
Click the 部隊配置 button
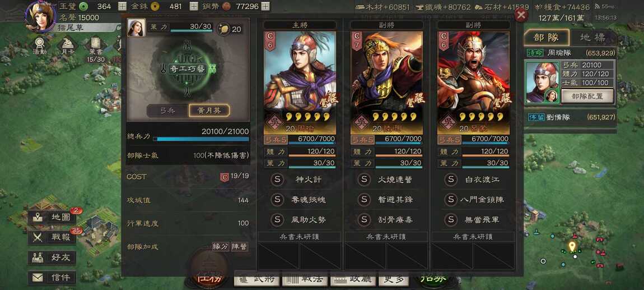pyautogui.click(x=582, y=96)
